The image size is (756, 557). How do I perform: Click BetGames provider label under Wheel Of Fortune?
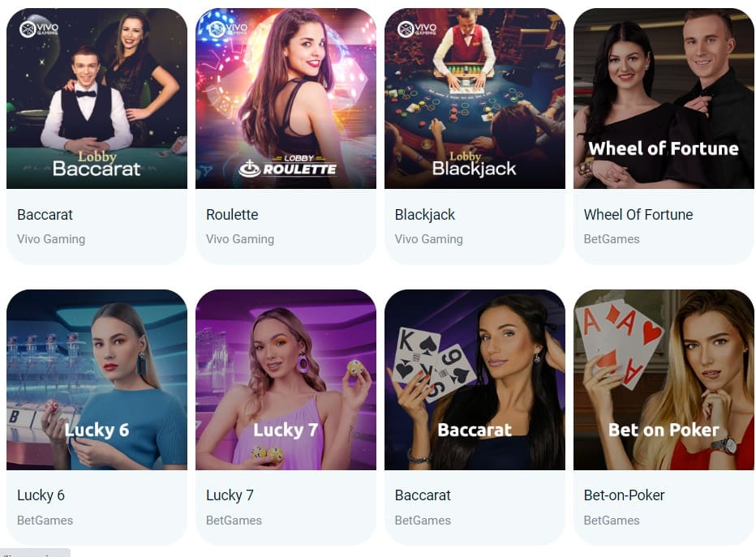point(612,239)
